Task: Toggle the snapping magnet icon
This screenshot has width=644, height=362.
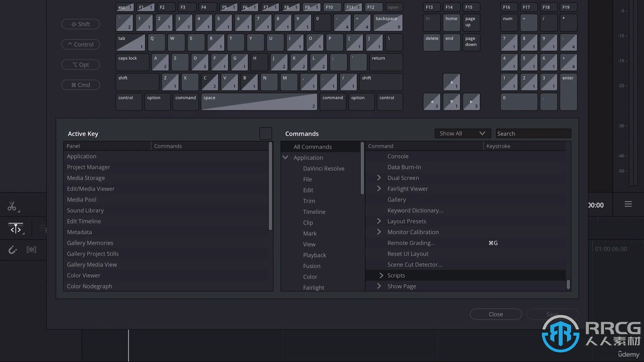Action: tap(13, 249)
